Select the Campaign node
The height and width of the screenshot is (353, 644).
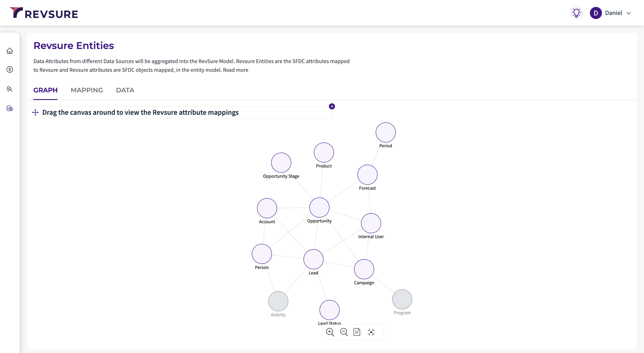point(364,269)
